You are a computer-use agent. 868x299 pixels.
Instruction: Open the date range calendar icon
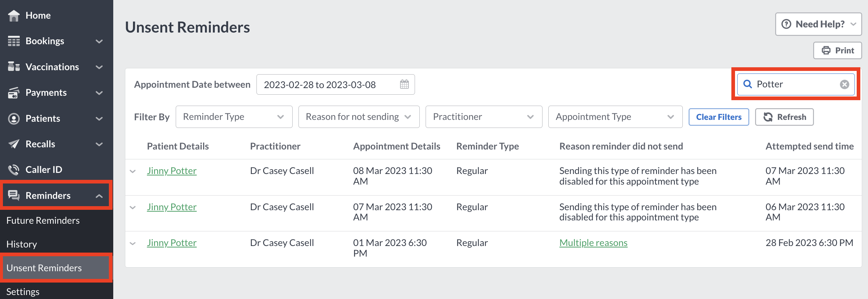point(404,84)
